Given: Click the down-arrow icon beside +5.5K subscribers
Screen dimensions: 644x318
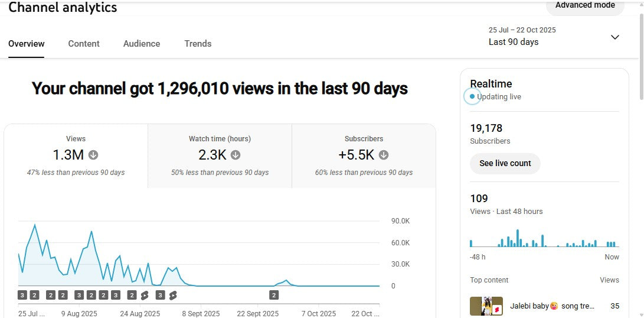Looking at the screenshot, I should 384,155.
